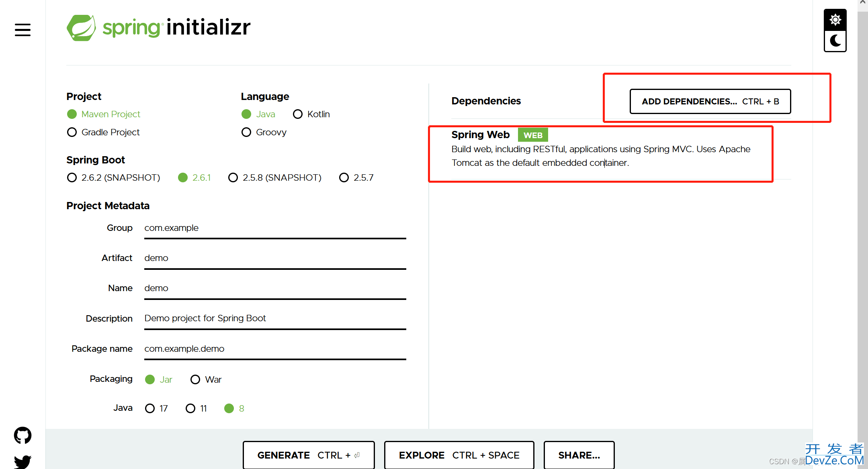Open the Twitter bird icon link

[23, 462]
